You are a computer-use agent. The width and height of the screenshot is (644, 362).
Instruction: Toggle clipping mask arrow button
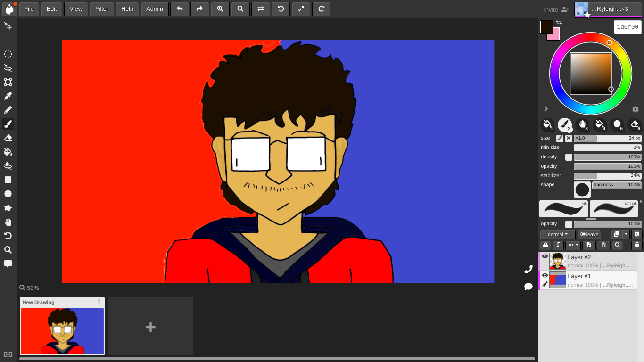pyautogui.click(x=558, y=246)
